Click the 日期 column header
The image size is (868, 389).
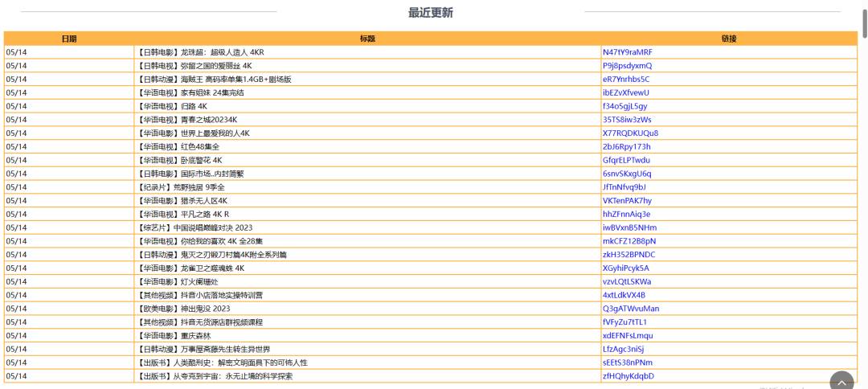(69, 39)
